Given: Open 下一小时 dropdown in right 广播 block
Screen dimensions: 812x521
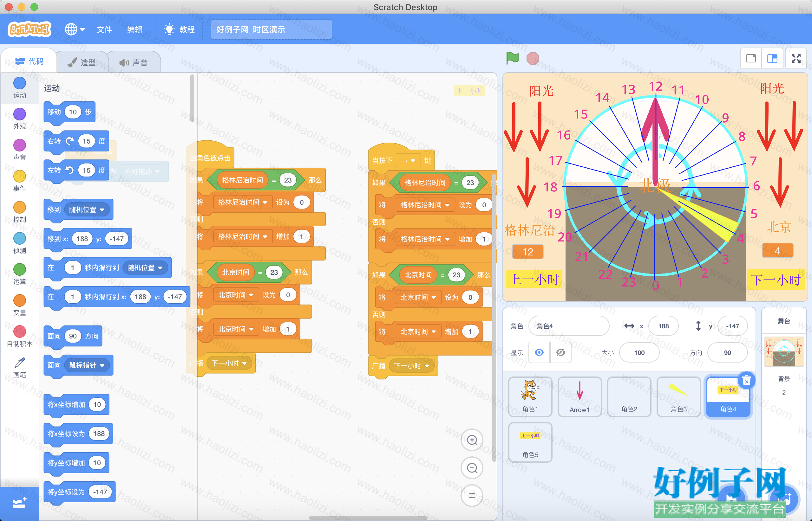Looking at the screenshot, I should pyautogui.click(x=411, y=366).
